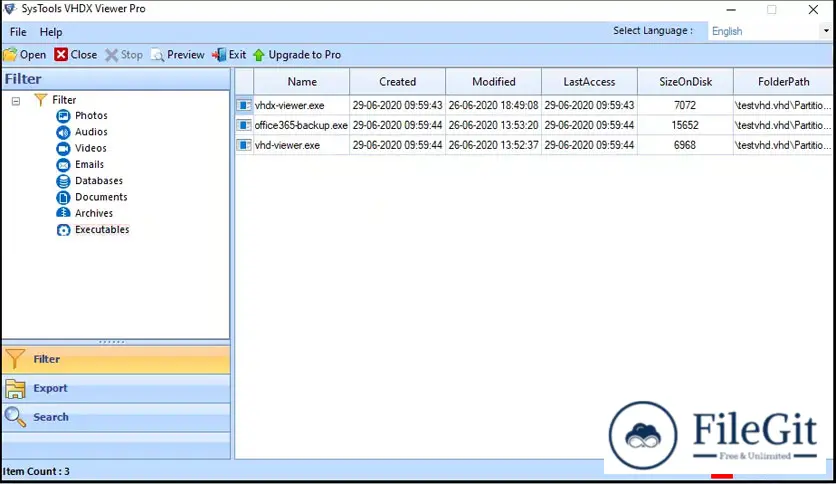Select the Archives tree item label
The width and height of the screenshot is (836, 484).
[x=94, y=213]
